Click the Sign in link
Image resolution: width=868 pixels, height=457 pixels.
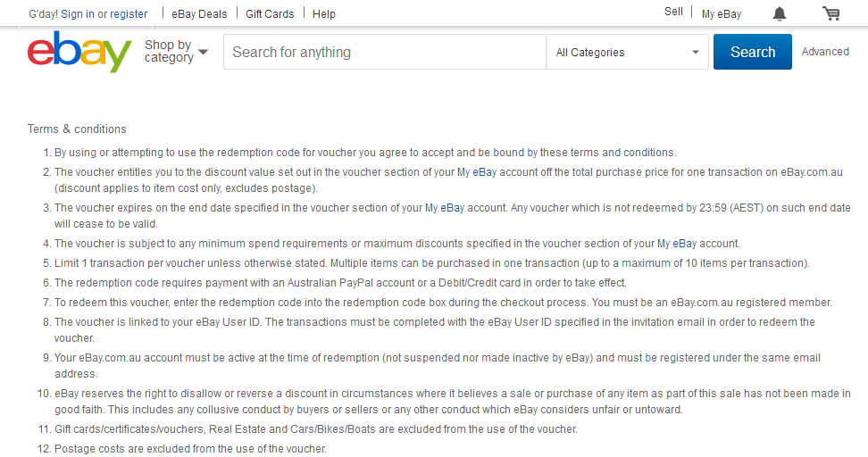78,13
